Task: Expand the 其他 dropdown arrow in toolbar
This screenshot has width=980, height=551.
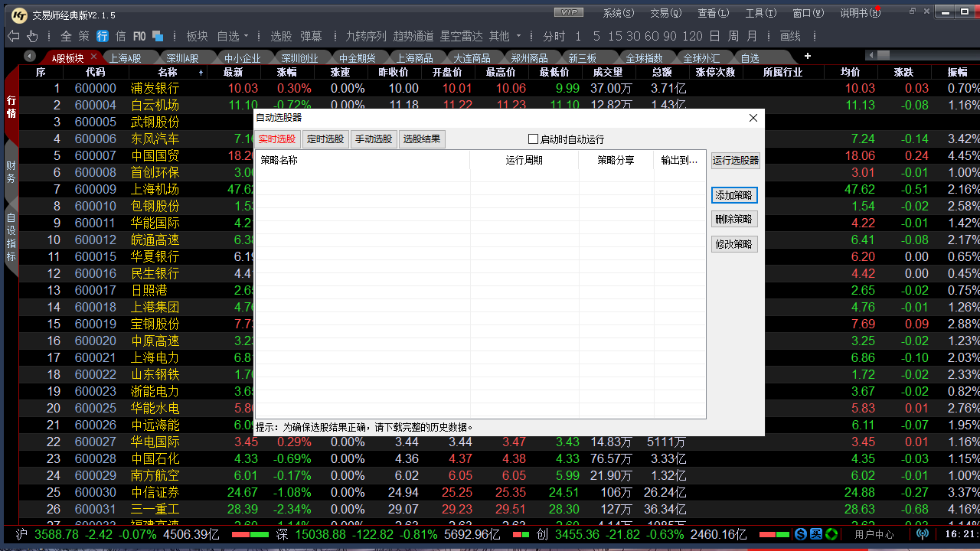Action: (x=518, y=36)
